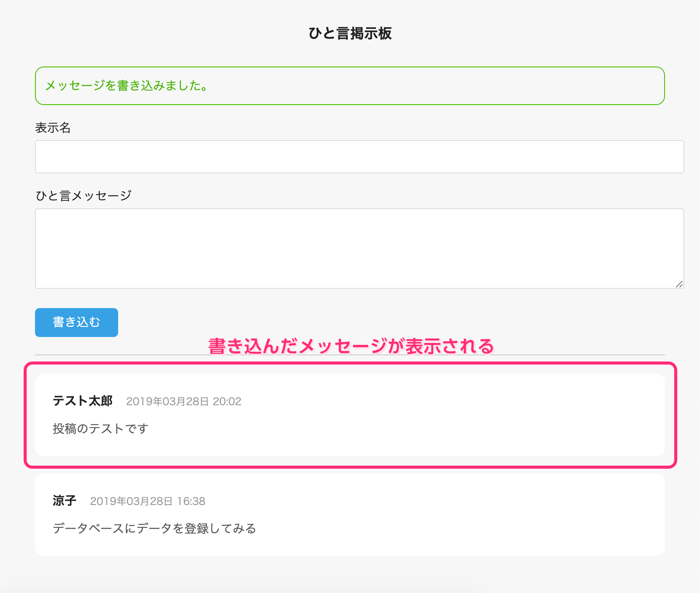Click the 表示名 label
The width and height of the screenshot is (700, 593).
[53, 128]
